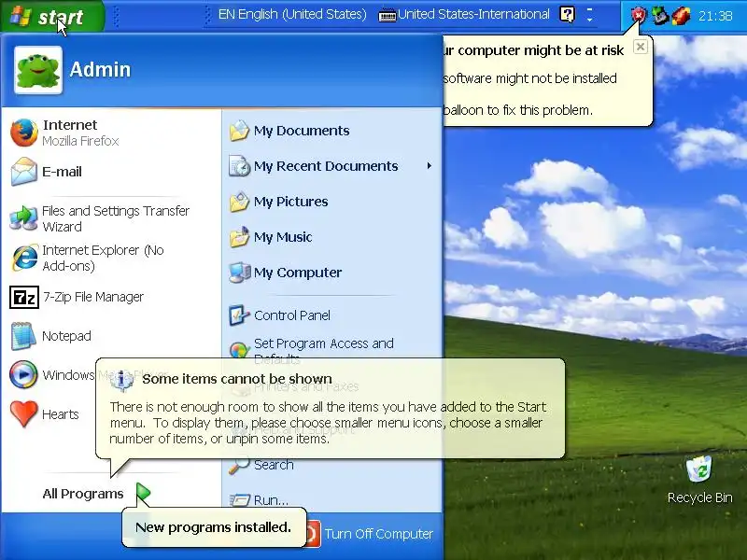Choose United States-International keyboard layout

[464, 15]
